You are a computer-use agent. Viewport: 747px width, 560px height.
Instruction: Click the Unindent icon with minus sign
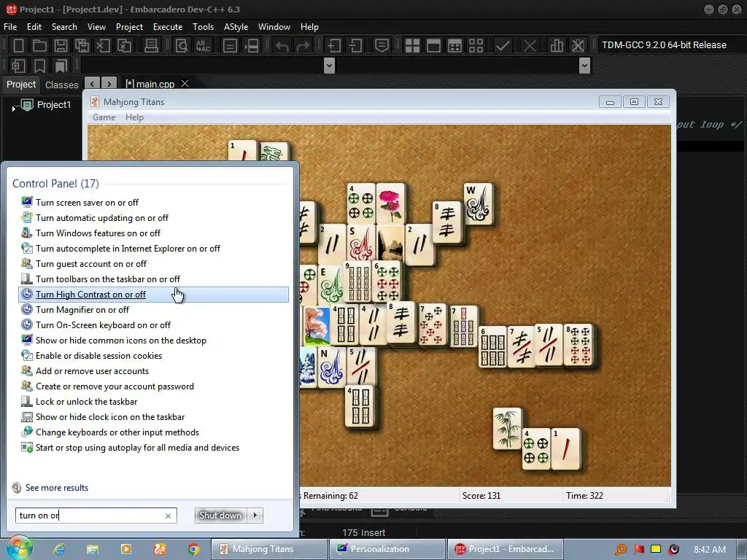click(x=355, y=46)
